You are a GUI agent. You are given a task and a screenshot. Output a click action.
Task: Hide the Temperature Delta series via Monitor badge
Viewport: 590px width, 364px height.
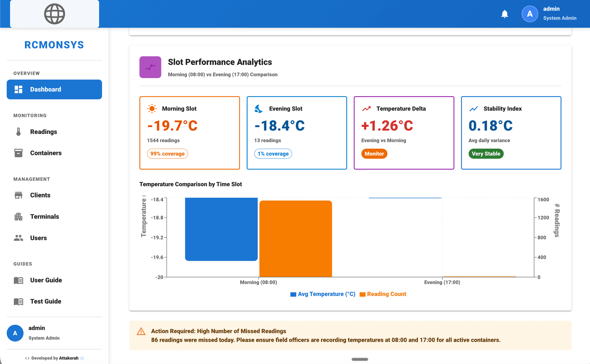[x=374, y=154]
